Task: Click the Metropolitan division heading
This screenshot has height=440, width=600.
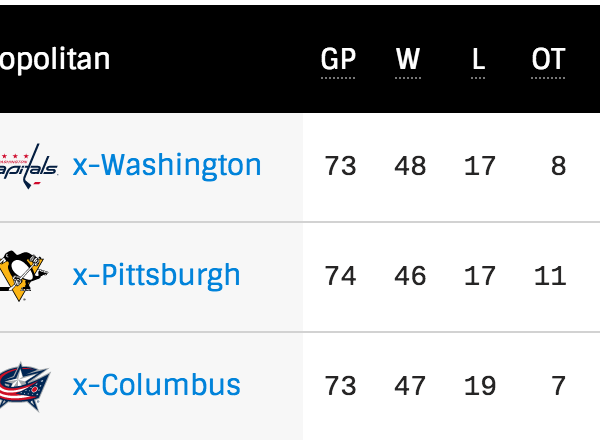Action: [x=55, y=60]
